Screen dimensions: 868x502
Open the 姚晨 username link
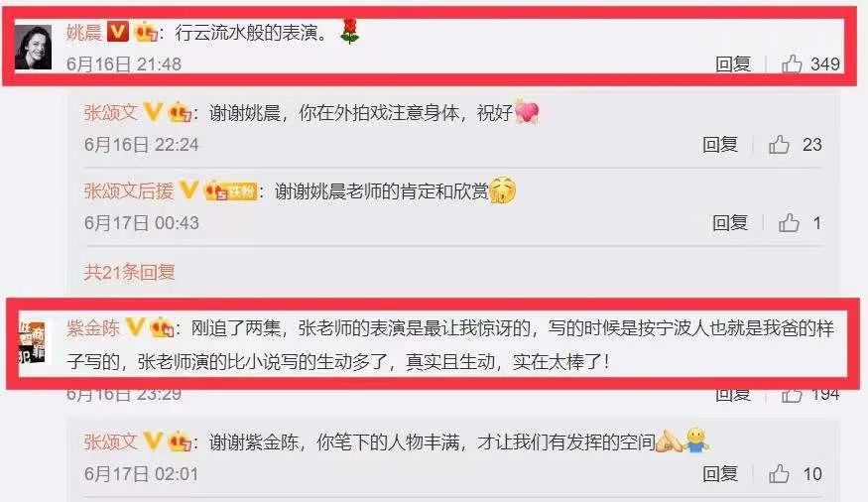(x=84, y=32)
